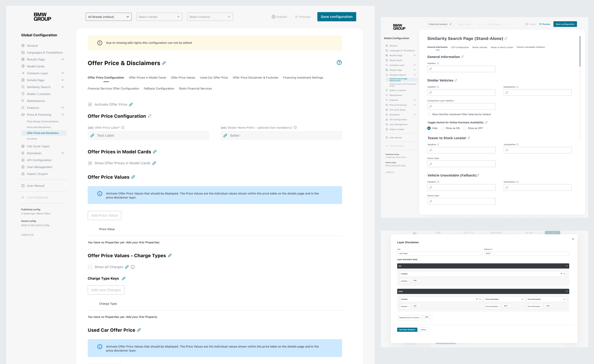
Task: Click the Reset to last saved config link
Action: (35, 225)
